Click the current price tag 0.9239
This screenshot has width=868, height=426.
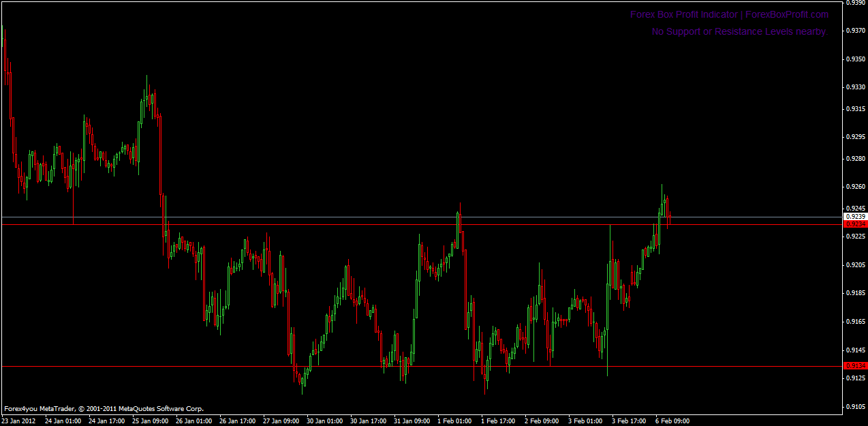[855, 216]
